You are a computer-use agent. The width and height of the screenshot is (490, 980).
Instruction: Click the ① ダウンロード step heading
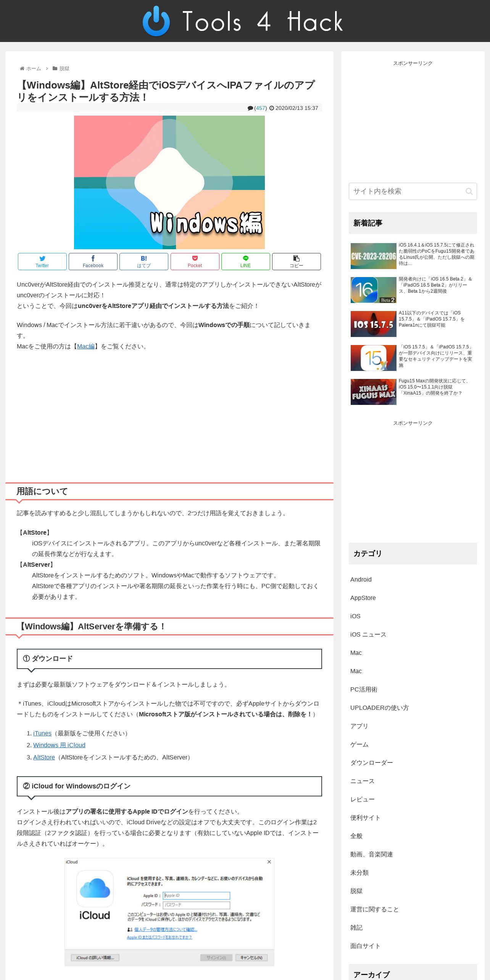tap(169, 659)
